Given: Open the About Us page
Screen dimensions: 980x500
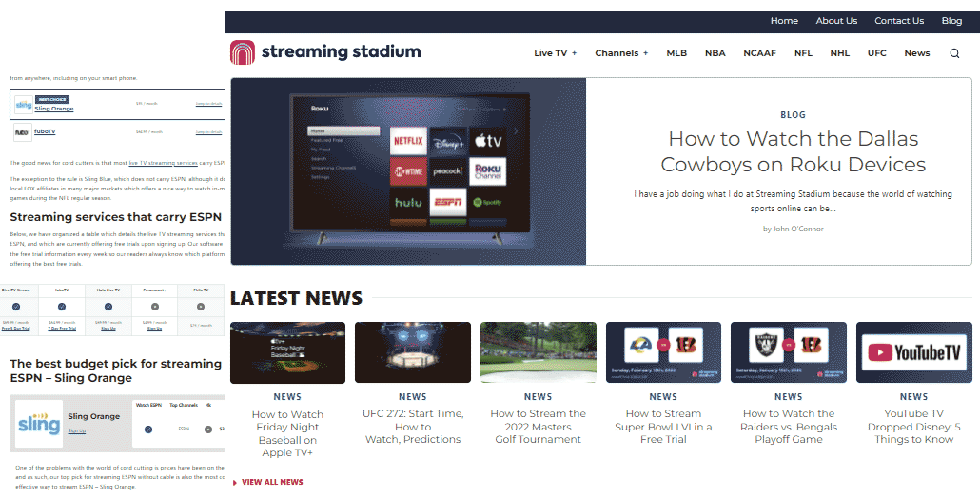Looking at the screenshot, I should click(836, 21).
